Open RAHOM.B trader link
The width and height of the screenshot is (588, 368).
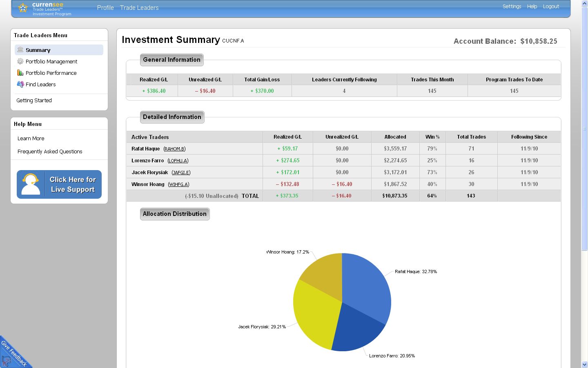coord(174,149)
